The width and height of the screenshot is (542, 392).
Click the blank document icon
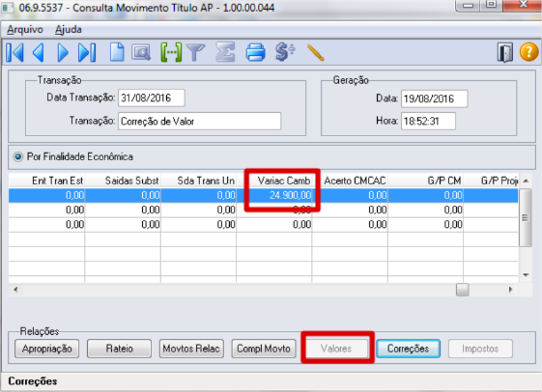tap(117, 52)
